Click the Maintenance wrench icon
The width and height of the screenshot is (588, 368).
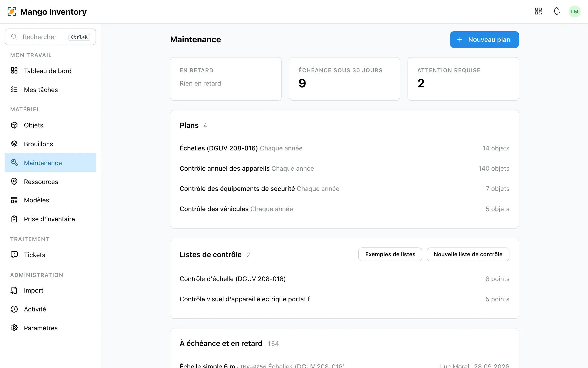(14, 163)
